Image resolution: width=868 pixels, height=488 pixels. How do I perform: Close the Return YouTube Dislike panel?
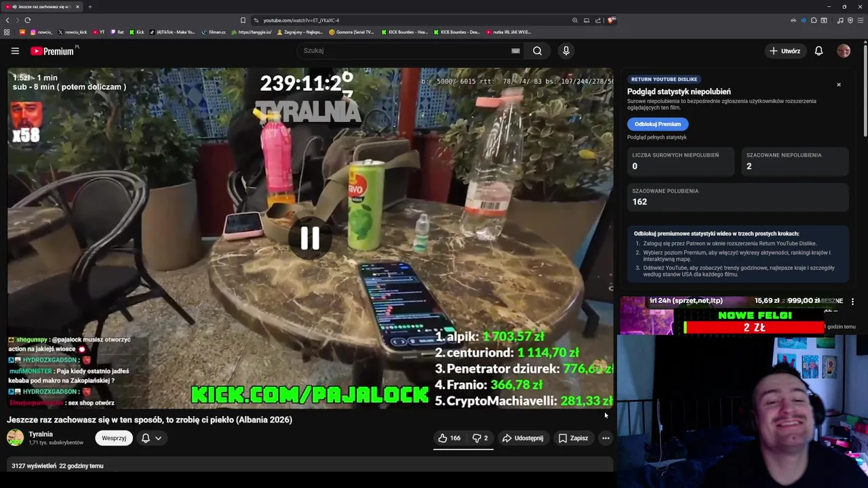point(839,85)
